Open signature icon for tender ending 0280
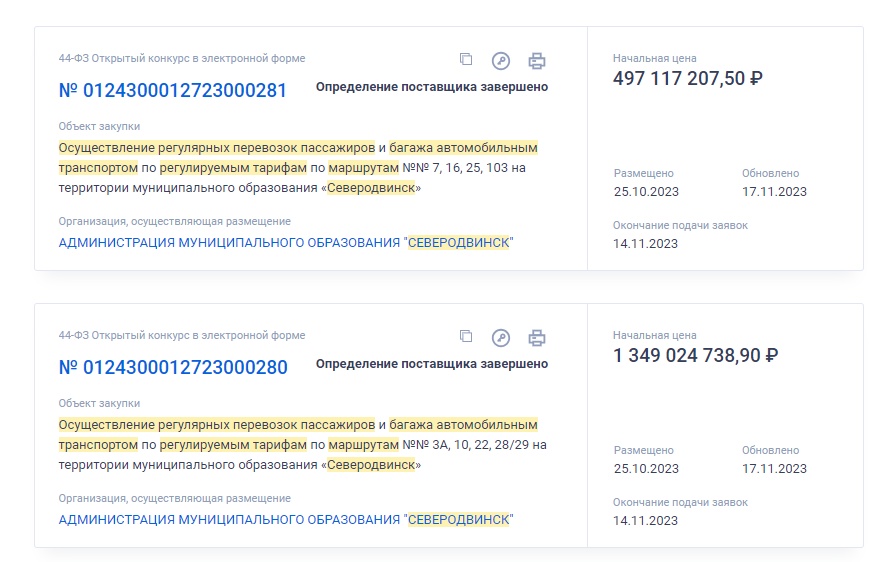The image size is (876, 562). click(x=501, y=337)
